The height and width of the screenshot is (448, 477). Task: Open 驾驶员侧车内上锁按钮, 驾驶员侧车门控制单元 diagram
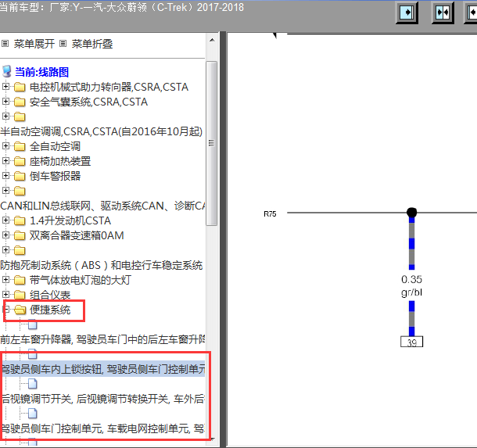click(102, 369)
